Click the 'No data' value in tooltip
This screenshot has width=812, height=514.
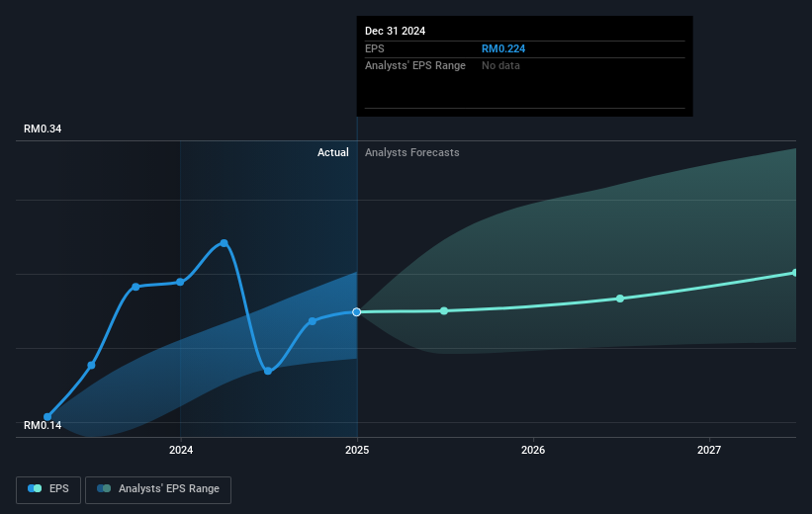point(500,66)
